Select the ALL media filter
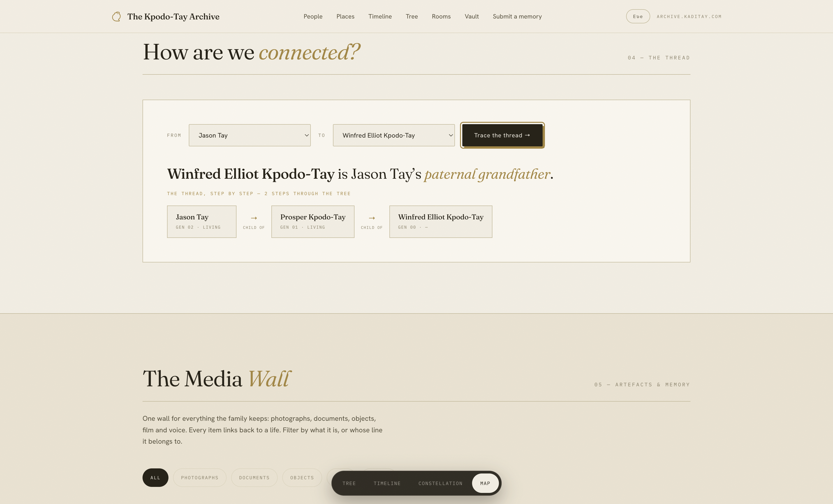The image size is (833, 504). click(155, 477)
